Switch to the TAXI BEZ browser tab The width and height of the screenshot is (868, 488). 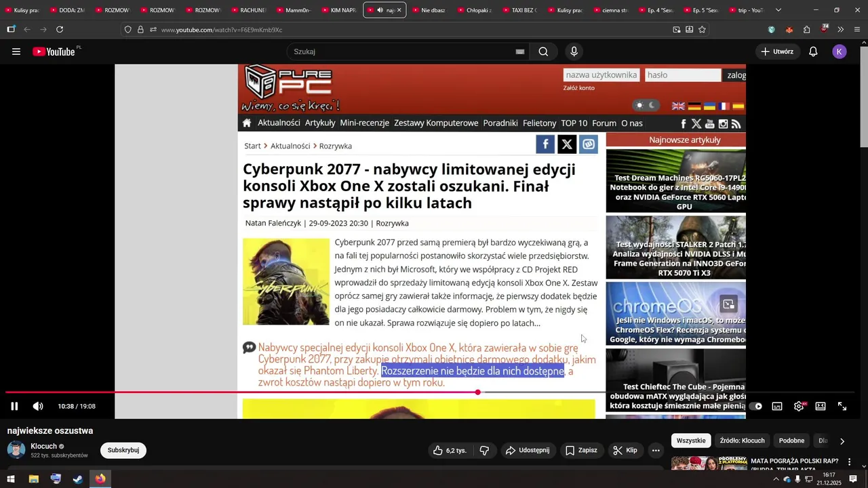click(x=520, y=10)
